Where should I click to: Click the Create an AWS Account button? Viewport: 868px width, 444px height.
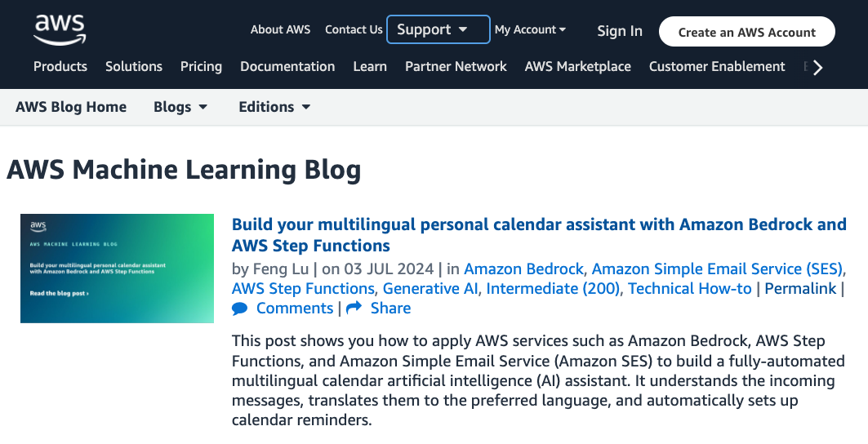pos(746,33)
